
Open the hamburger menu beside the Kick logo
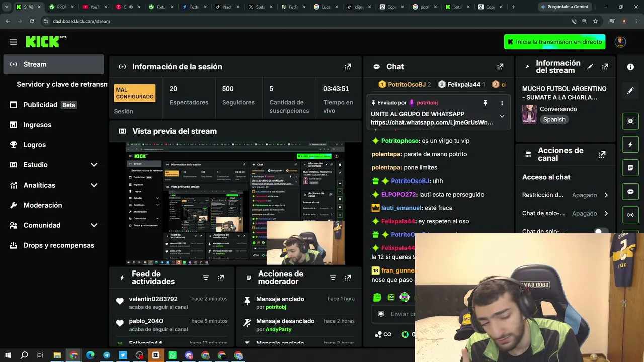pos(14,42)
